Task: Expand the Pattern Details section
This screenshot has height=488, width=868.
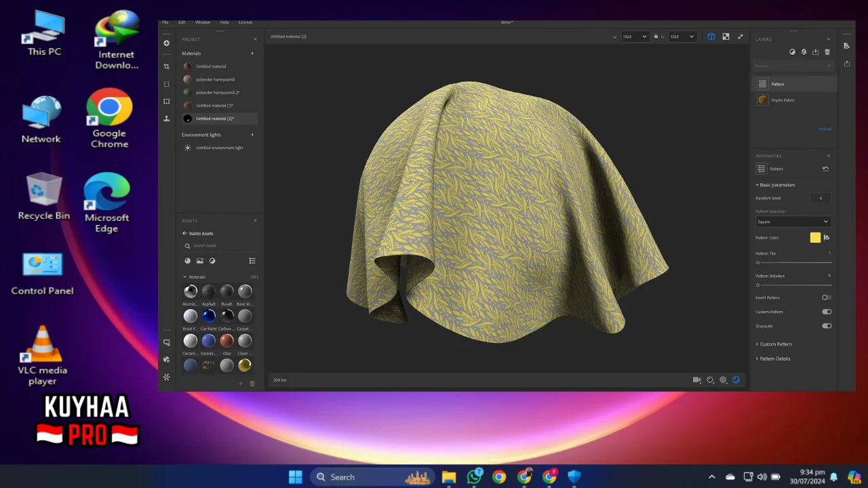Action: 773,359
